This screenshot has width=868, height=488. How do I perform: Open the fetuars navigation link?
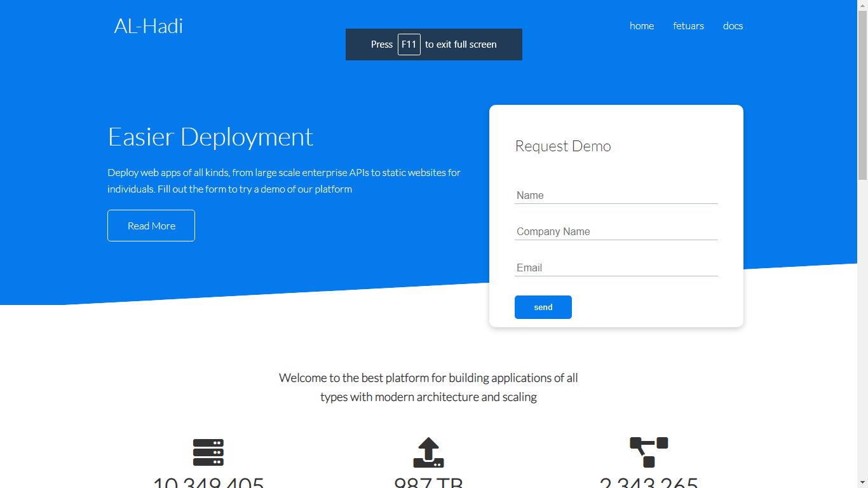tap(688, 26)
